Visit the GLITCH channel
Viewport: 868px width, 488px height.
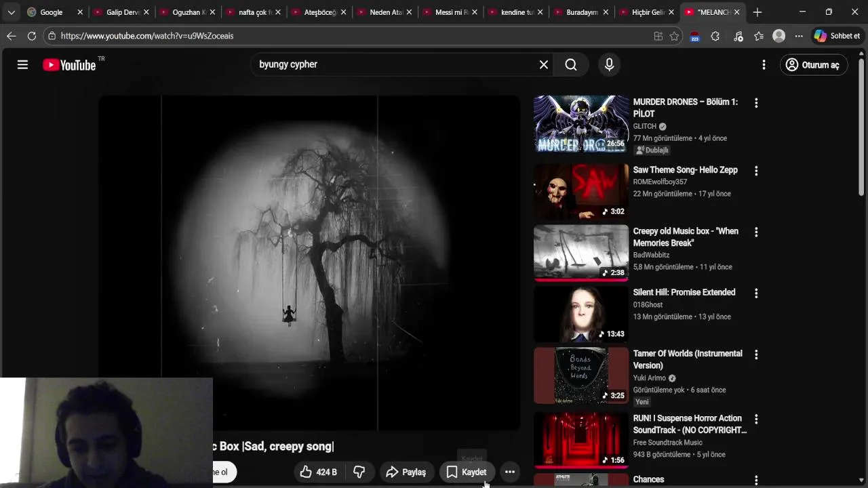click(645, 126)
